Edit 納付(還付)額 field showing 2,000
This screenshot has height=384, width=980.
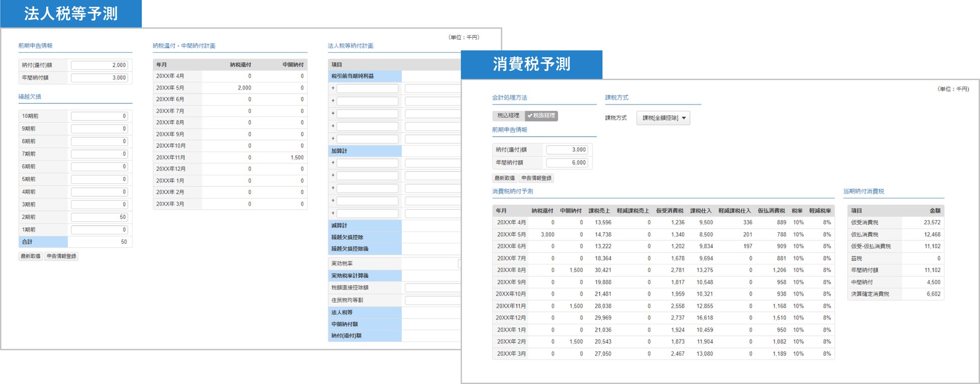100,65
